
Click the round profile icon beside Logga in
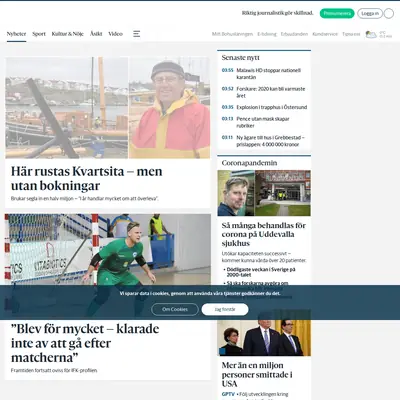(389, 13)
